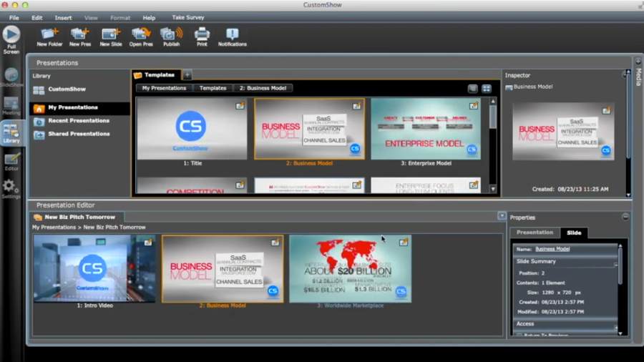Image resolution: width=644 pixels, height=362 pixels.
Task: Click edit icon on Worldwide Marketplace slide
Action: click(404, 243)
